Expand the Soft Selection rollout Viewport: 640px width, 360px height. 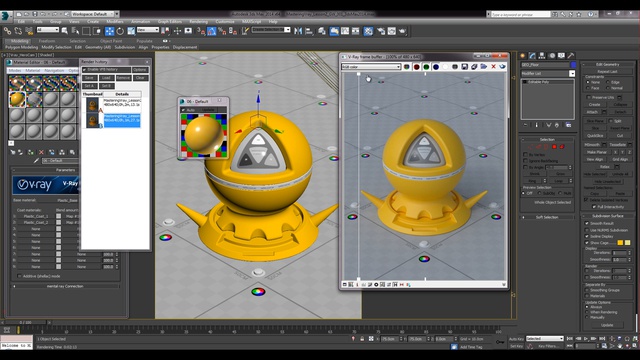[x=547, y=217]
